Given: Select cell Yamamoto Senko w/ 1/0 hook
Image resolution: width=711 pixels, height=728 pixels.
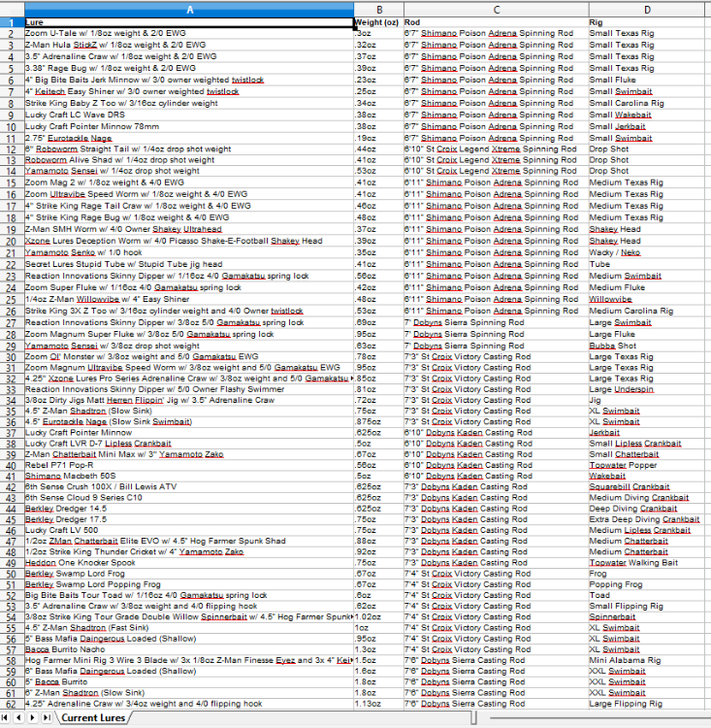Looking at the screenshot, I should (x=189, y=252).
